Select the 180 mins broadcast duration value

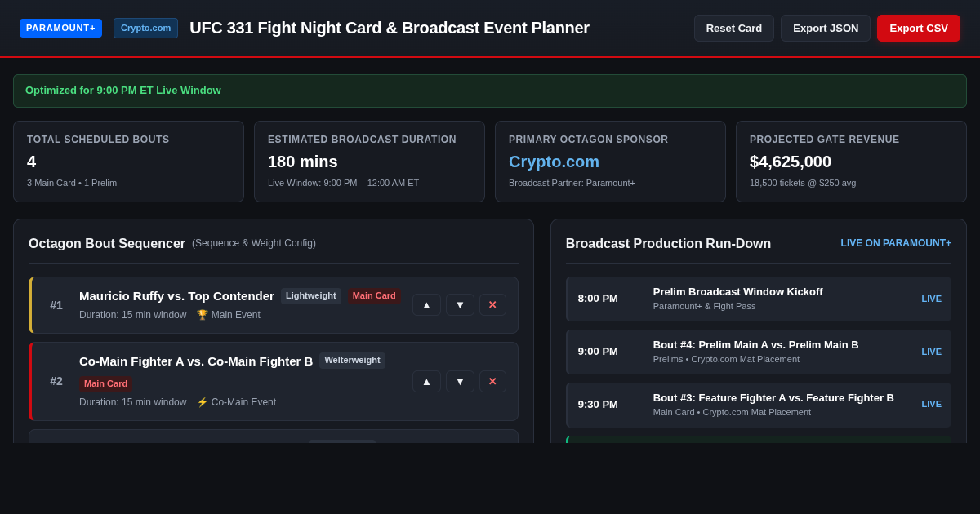(303, 162)
